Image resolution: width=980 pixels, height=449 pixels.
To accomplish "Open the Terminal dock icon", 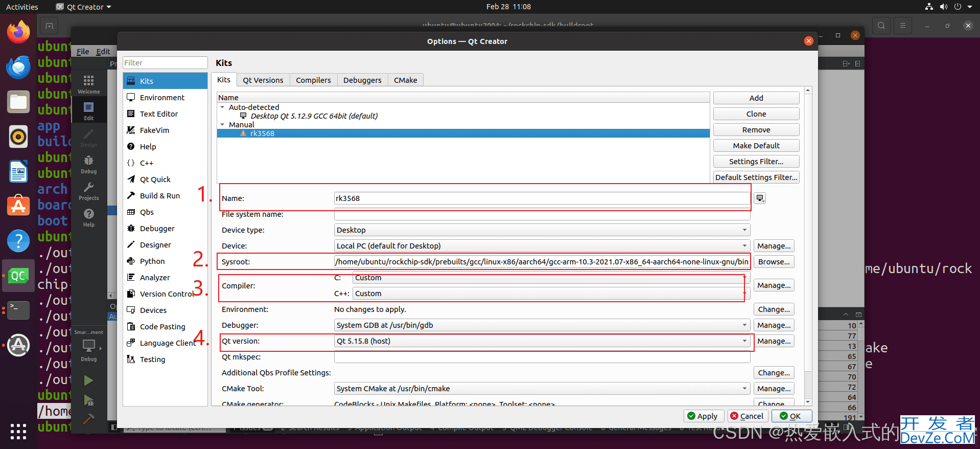I will point(18,310).
